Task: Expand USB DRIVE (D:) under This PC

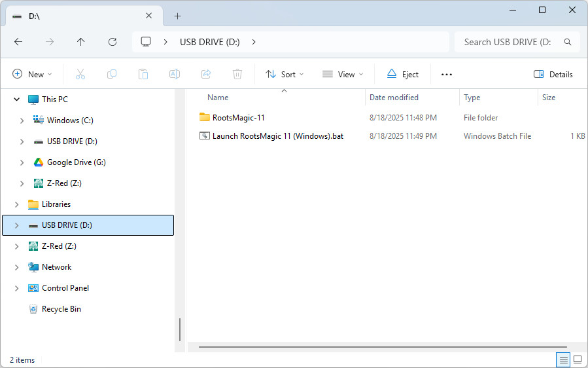Action: click(x=22, y=141)
